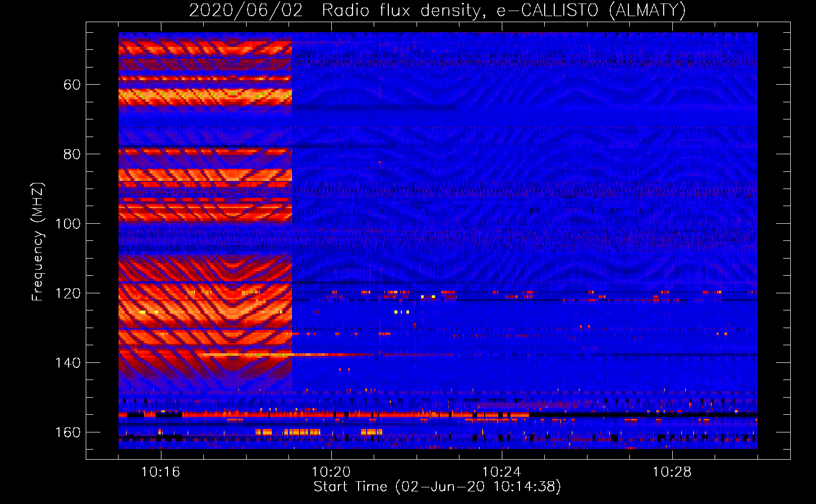This screenshot has width=816, height=504.
Task: Click the '80' frequency tick label
Action: pyautogui.click(x=72, y=154)
